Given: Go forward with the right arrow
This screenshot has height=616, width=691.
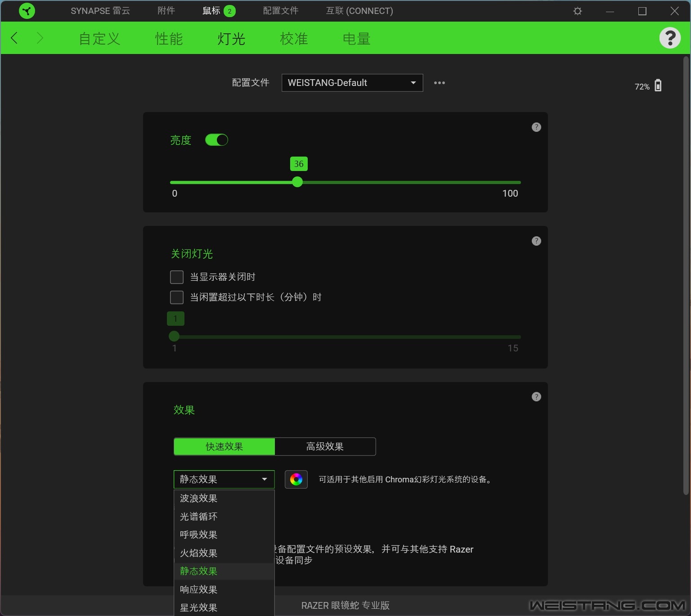Looking at the screenshot, I should coord(40,38).
